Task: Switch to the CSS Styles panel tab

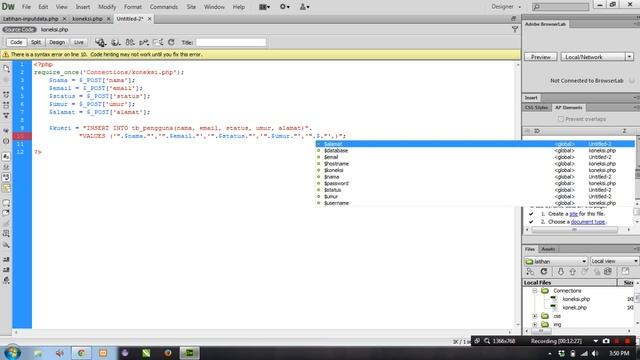Action: (536, 107)
